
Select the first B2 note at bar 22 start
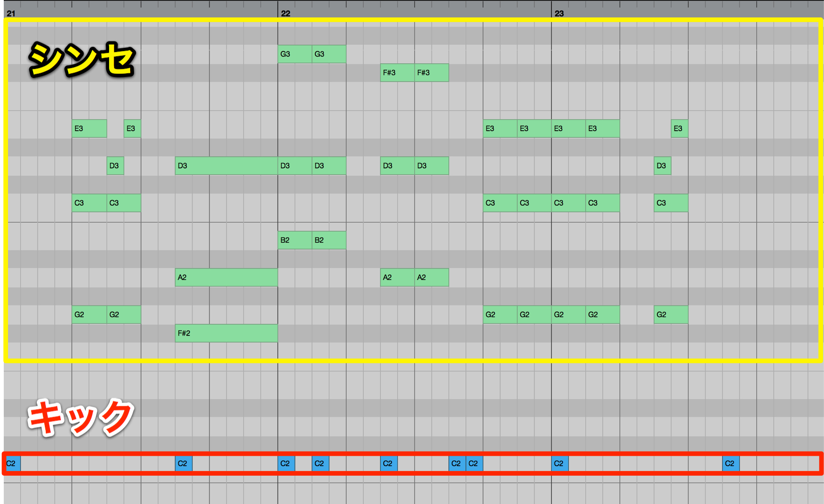click(x=295, y=240)
